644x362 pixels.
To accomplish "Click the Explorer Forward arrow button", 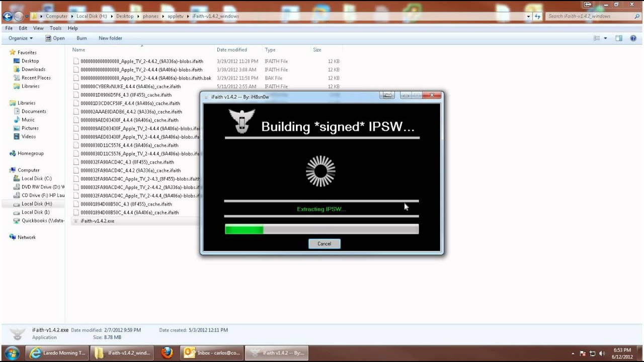I will click(19, 16).
